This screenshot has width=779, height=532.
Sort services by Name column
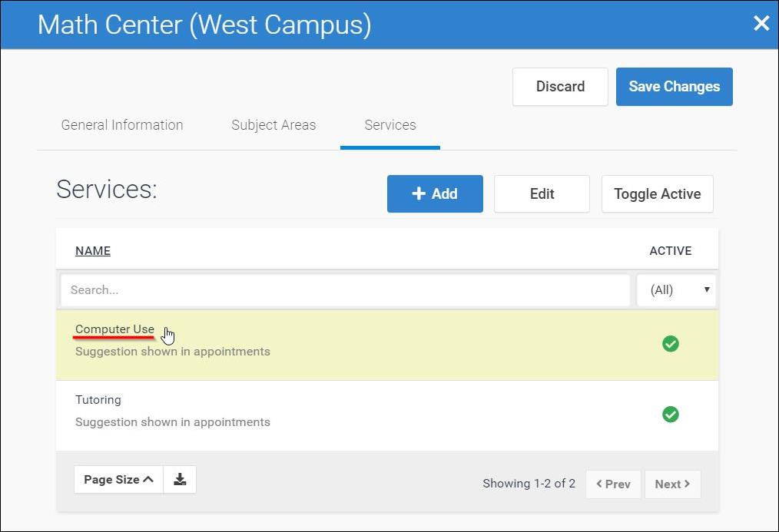[x=93, y=251]
